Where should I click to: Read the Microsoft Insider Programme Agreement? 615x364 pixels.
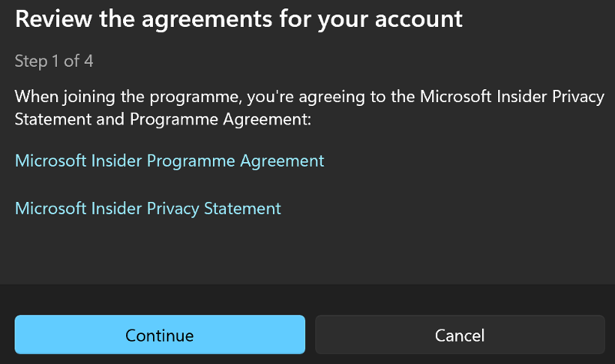(169, 161)
